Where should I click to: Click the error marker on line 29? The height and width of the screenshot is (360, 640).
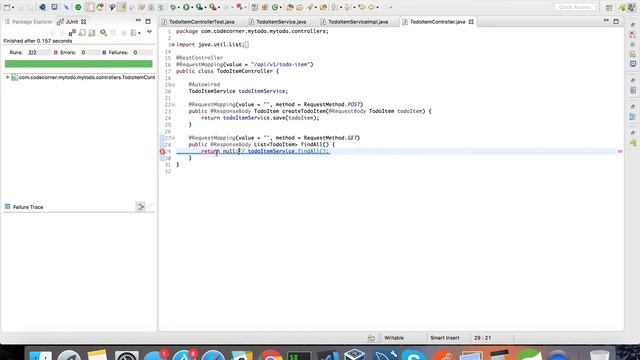coord(162,151)
